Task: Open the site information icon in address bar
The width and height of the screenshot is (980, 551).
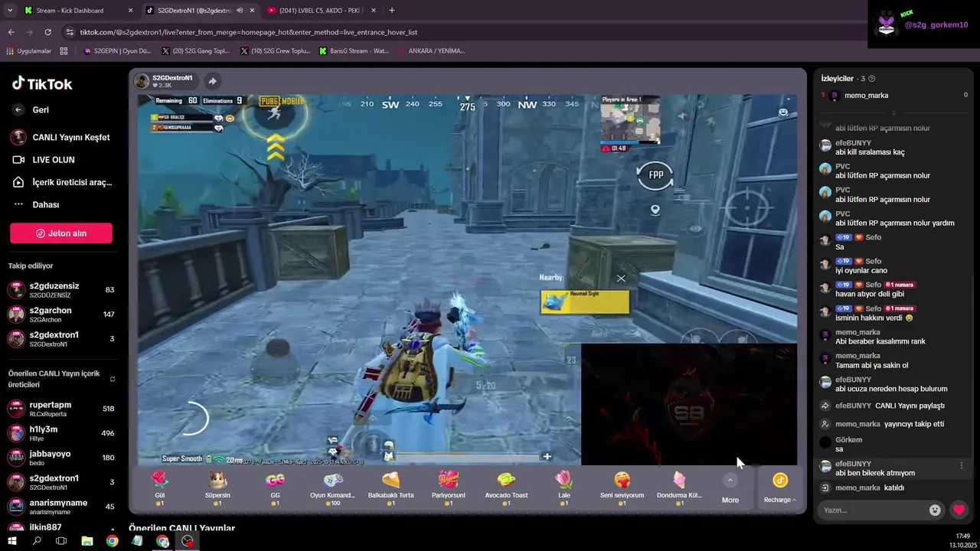Action: pos(70,32)
